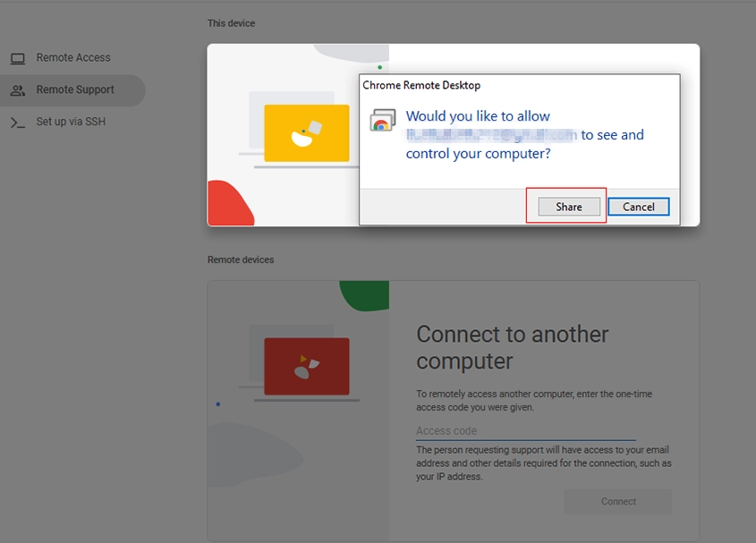
Task: Click the "Chrome Remote Desktop" dialog title
Action: pos(421,85)
